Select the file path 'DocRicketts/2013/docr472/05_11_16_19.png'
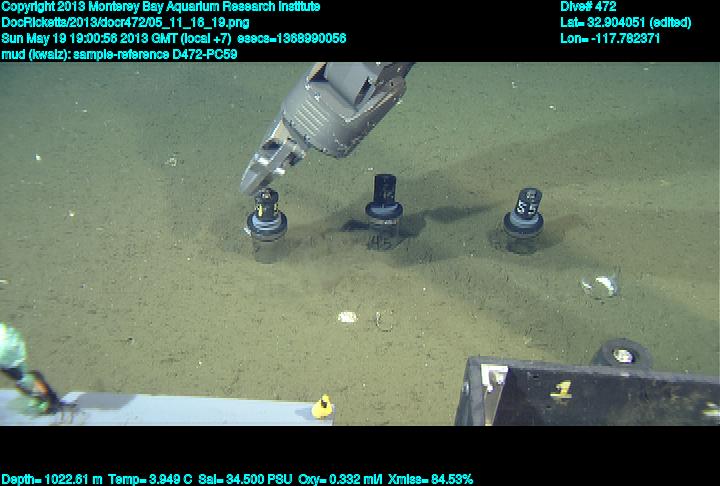Image resolution: width=720 pixels, height=486 pixels. click(125, 23)
